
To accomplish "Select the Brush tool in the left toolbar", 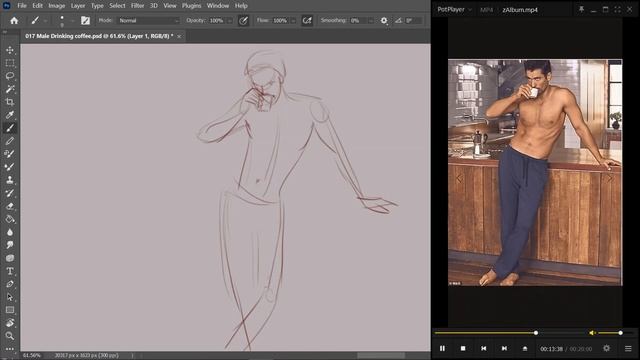I will (10, 128).
